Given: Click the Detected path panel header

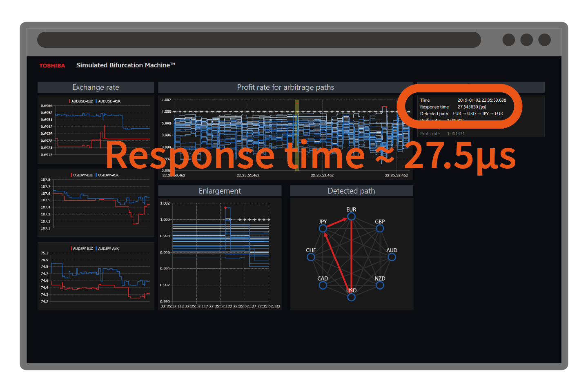Looking at the screenshot, I should (x=351, y=191).
